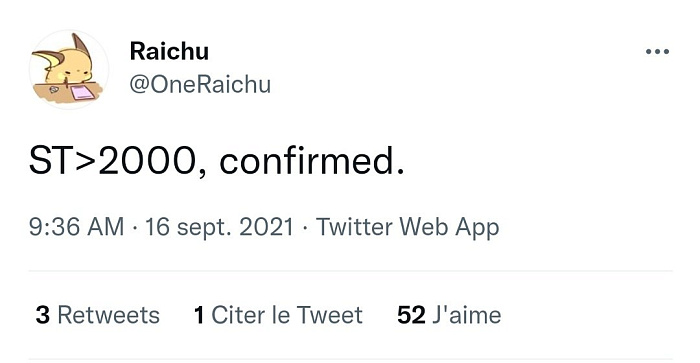Click the 16 sept. 2021 date
The image size is (700, 363).
coord(220,227)
